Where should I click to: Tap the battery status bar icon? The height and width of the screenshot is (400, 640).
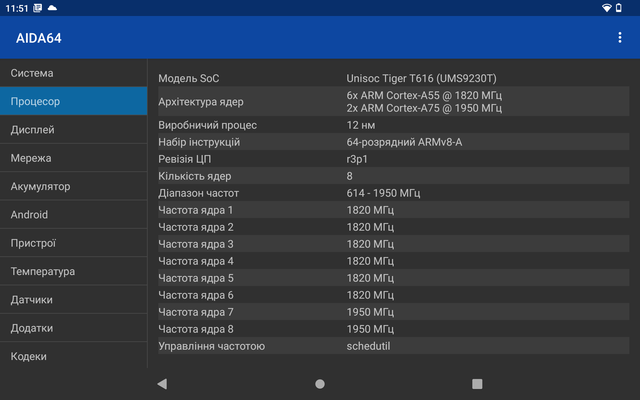(x=619, y=8)
